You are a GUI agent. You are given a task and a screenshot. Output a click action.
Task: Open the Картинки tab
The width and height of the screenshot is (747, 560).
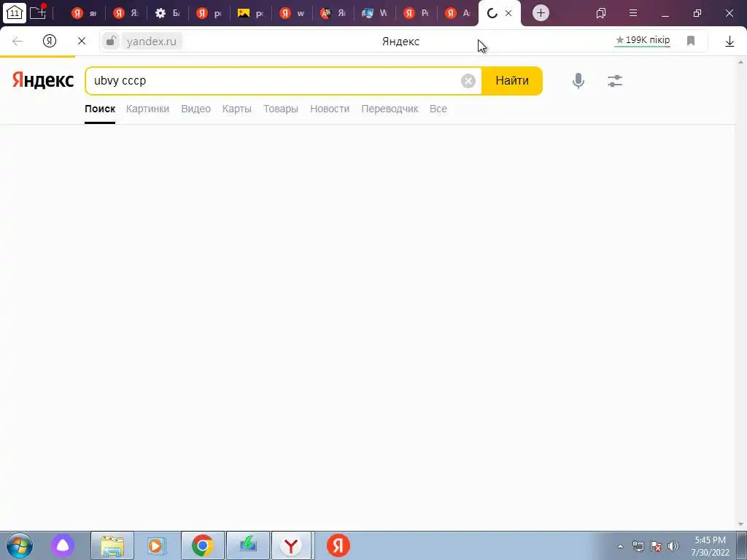click(x=147, y=109)
